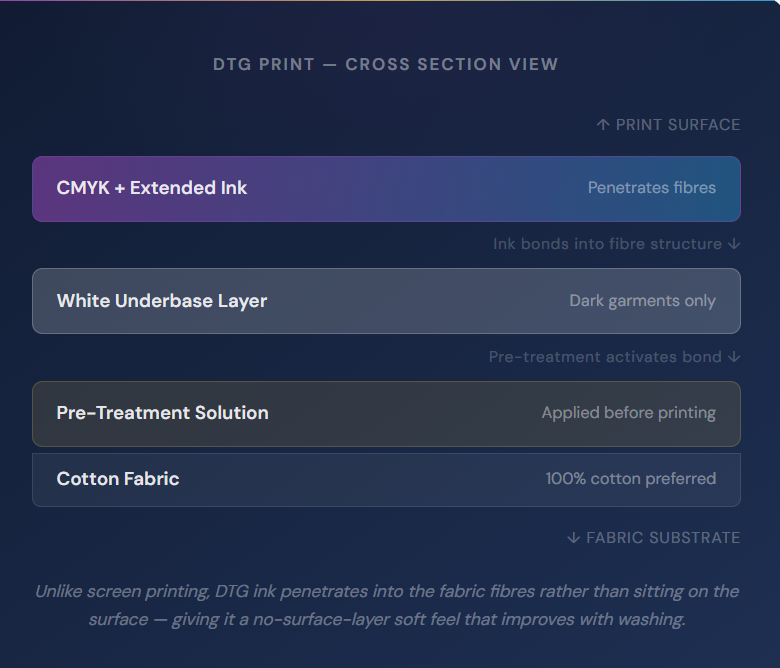780x668 pixels.
Task: Select the 'White Underbase Layer' title
Action: tap(162, 301)
